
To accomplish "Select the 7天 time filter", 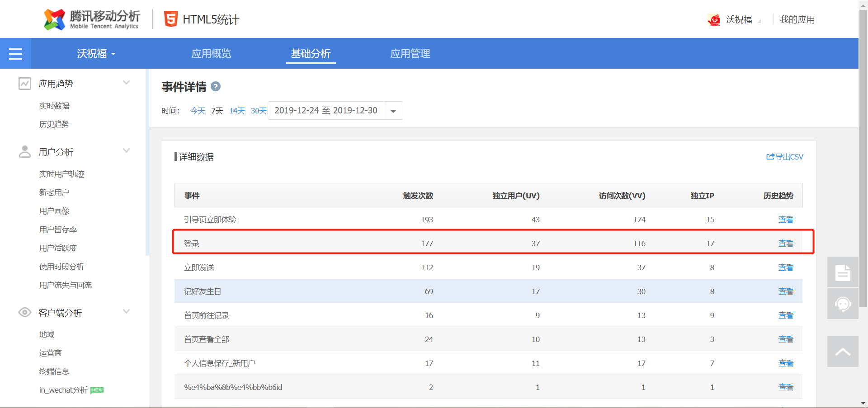I will (x=217, y=111).
